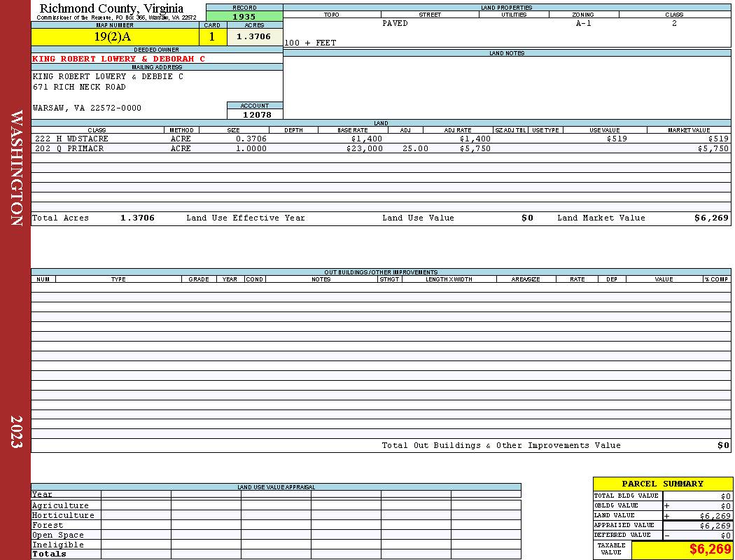The height and width of the screenshot is (560, 735).
Task: Click the map number field 19(2)A
Action: [x=115, y=36]
